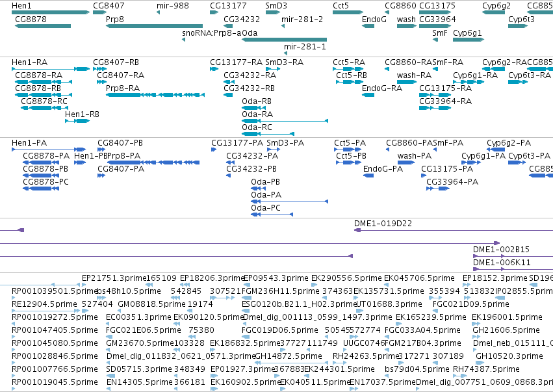Select the Oda-RC transcript label
This screenshot has width=553, height=392.
coord(257,127)
